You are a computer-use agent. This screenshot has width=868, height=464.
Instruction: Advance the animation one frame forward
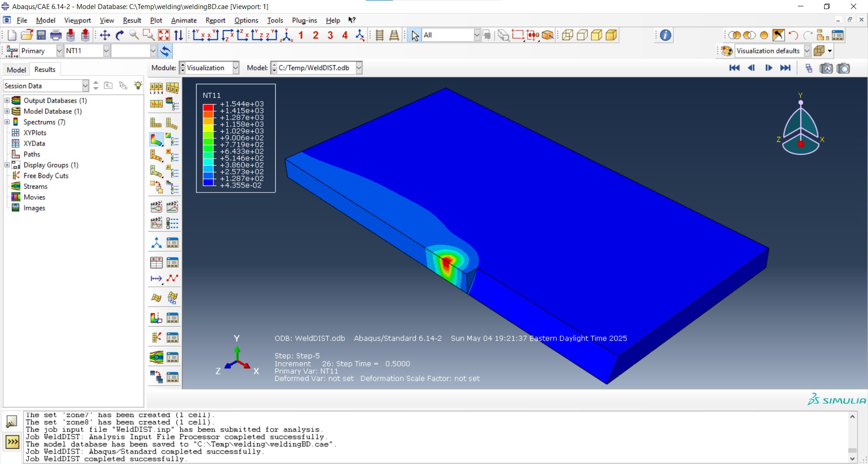coord(769,68)
